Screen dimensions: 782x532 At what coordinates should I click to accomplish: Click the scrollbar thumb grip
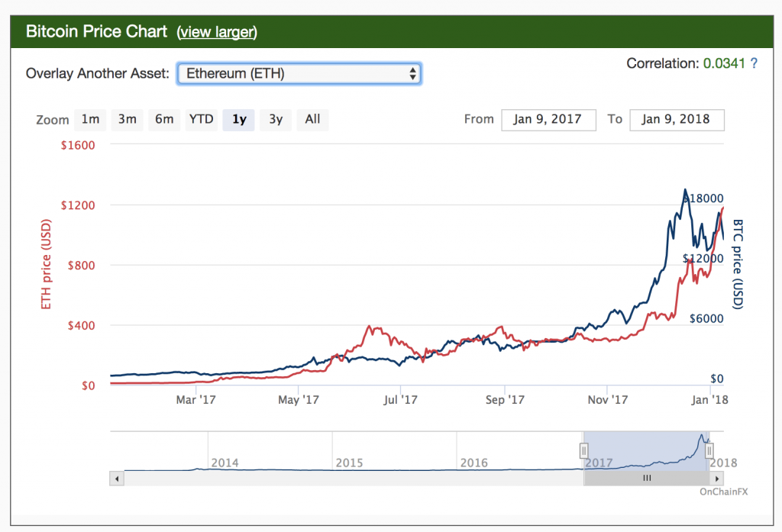point(646,478)
